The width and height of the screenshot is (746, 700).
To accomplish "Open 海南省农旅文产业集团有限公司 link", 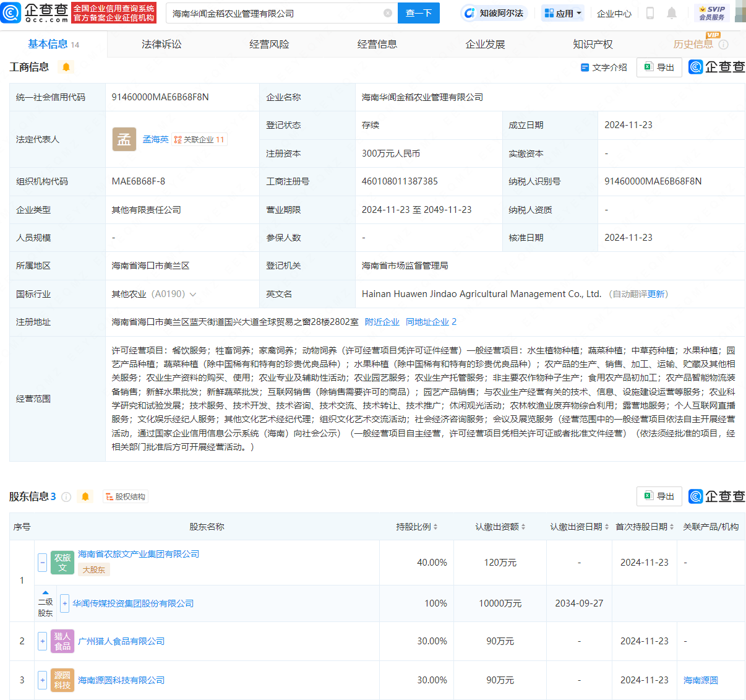I will click(139, 554).
